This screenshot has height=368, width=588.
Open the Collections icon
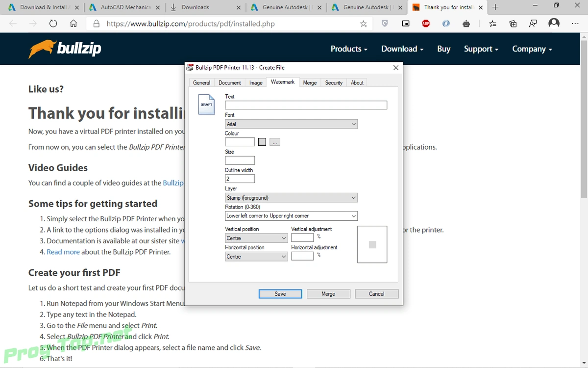click(x=513, y=24)
